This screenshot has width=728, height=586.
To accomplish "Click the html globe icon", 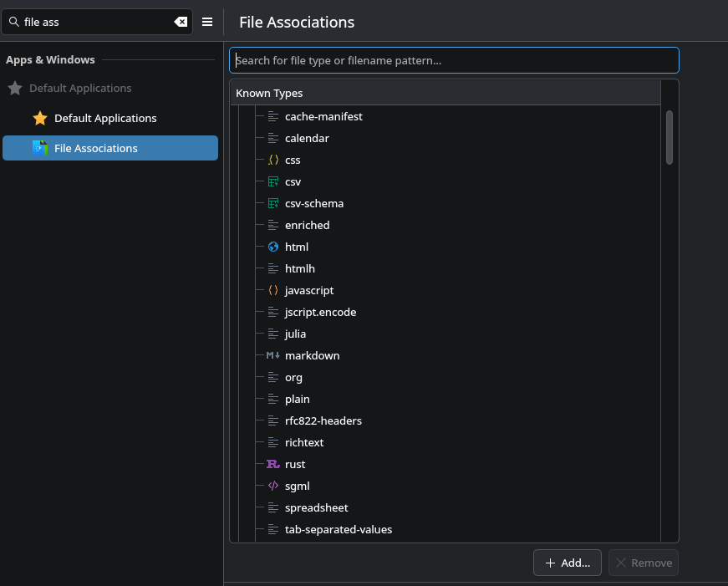I will (x=272, y=247).
